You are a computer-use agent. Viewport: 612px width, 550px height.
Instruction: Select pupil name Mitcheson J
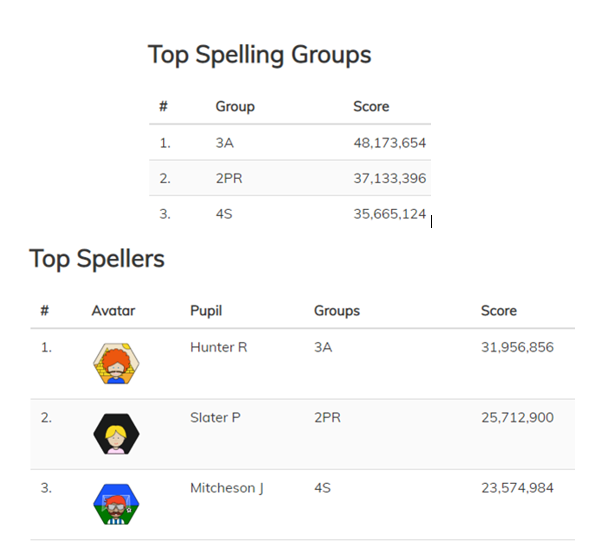pyautogui.click(x=227, y=488)
